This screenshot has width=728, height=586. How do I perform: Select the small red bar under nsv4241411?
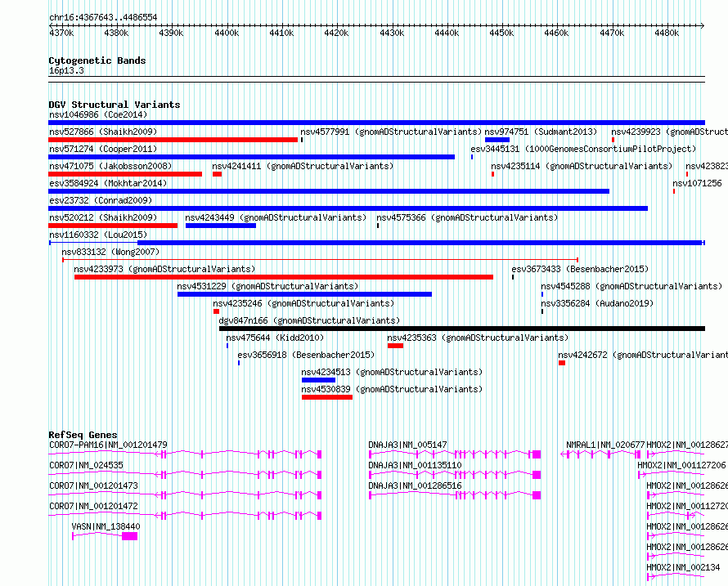[217, 174]
